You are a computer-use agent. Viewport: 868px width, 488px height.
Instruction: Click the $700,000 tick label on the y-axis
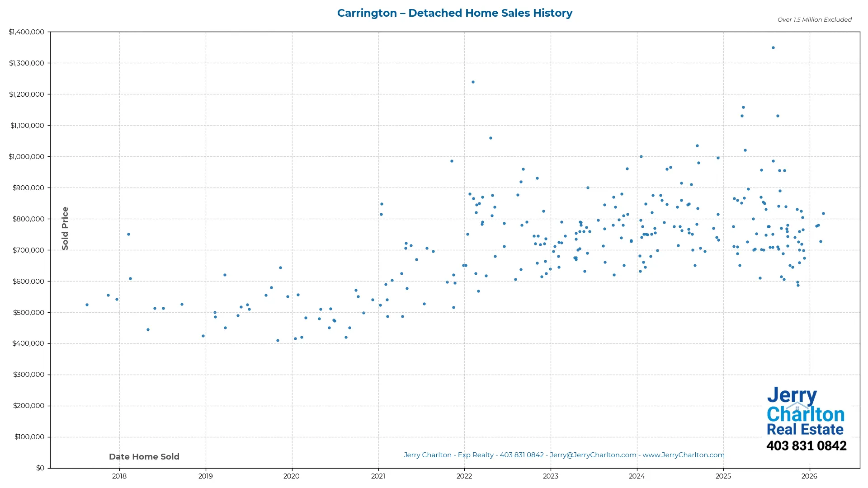click(x=28, y=250)
